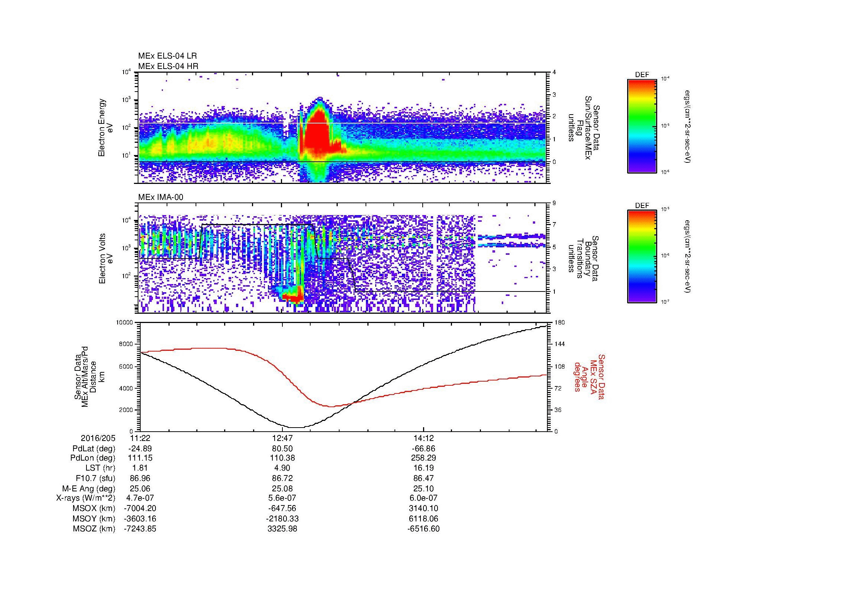Viewport: 868px width, 613px height.
Task: Click the time tick '12:47'
Action: [x=282, y=438]
